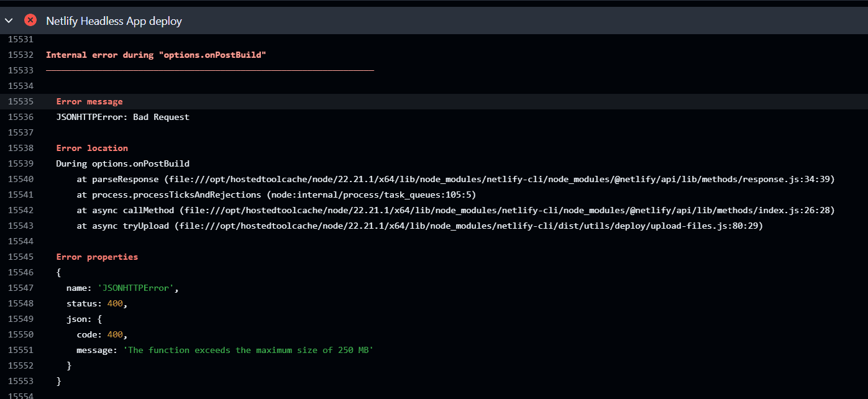Viewport: 868px width, 399px height.
Task: Click the "function exceeds the maximum size" message
Action: pos(249,350)
